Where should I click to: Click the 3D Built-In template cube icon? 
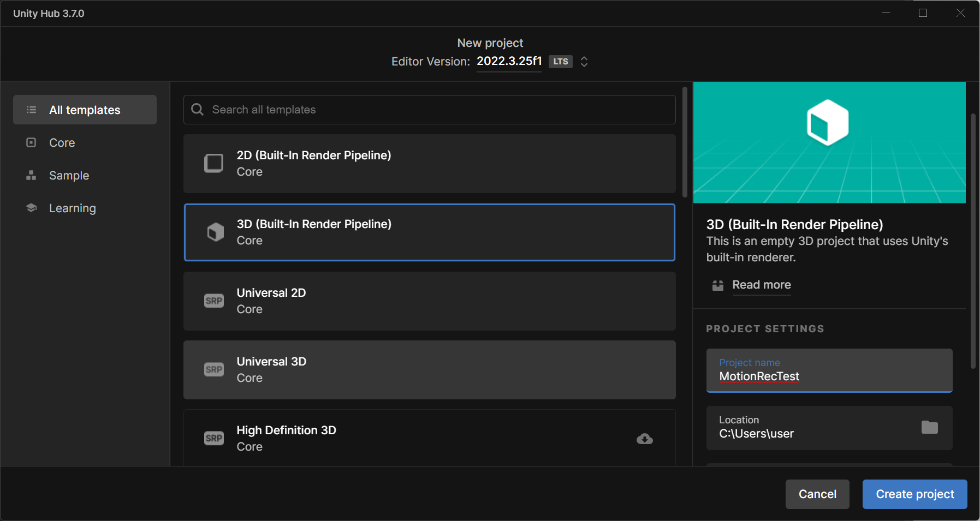click(215, 232)
